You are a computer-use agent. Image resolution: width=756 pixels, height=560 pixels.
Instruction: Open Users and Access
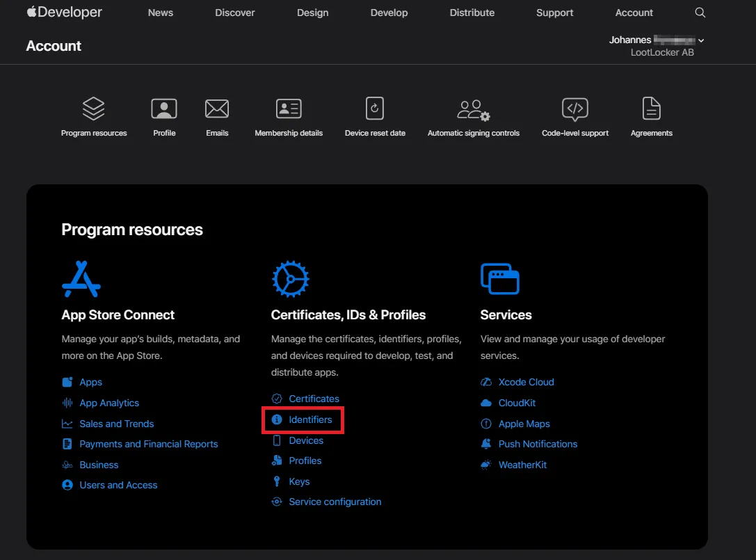point(118,486)
